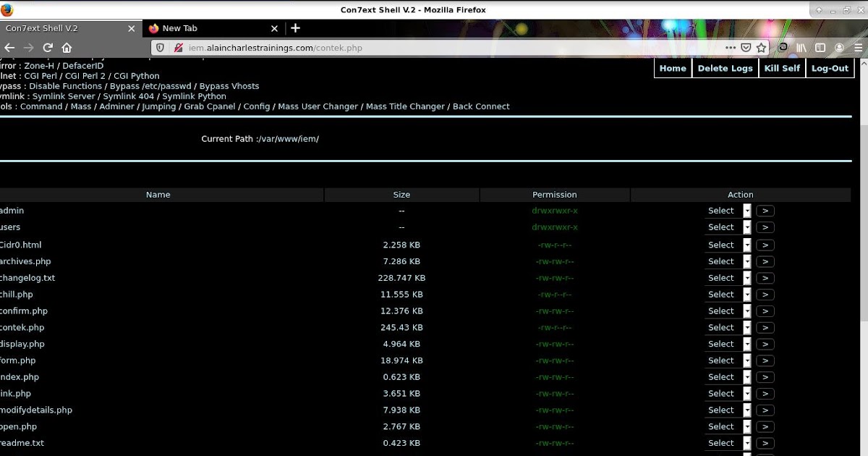
Task: Open the Firefox hamburger application menu
Action: click(858, 47)
